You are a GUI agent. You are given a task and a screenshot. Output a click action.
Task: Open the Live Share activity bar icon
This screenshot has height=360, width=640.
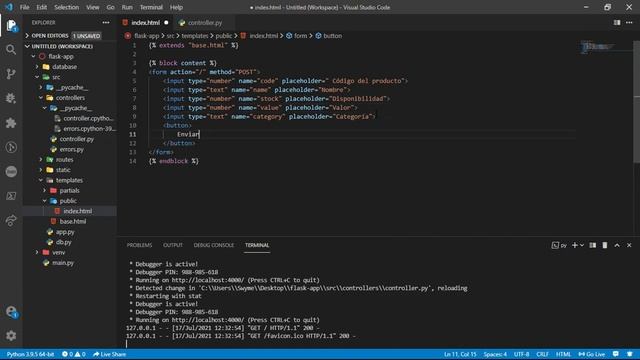point(11,220)
